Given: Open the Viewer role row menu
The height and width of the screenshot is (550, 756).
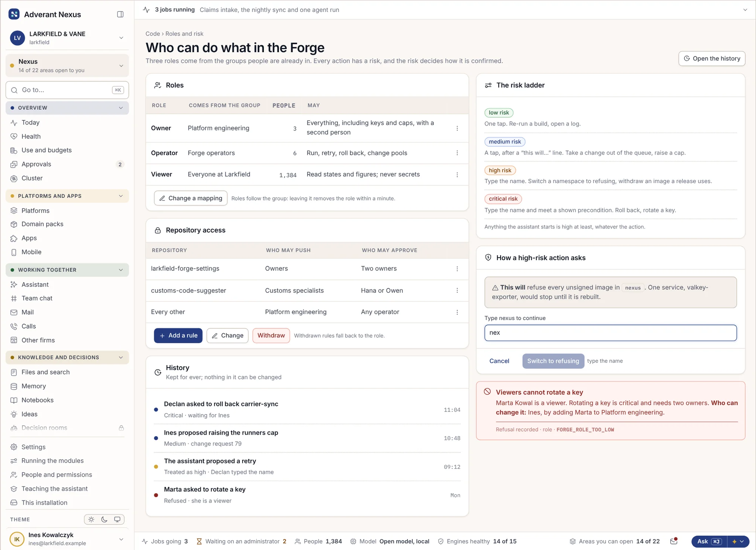Looking at the screenshot, I should point(457,175).
